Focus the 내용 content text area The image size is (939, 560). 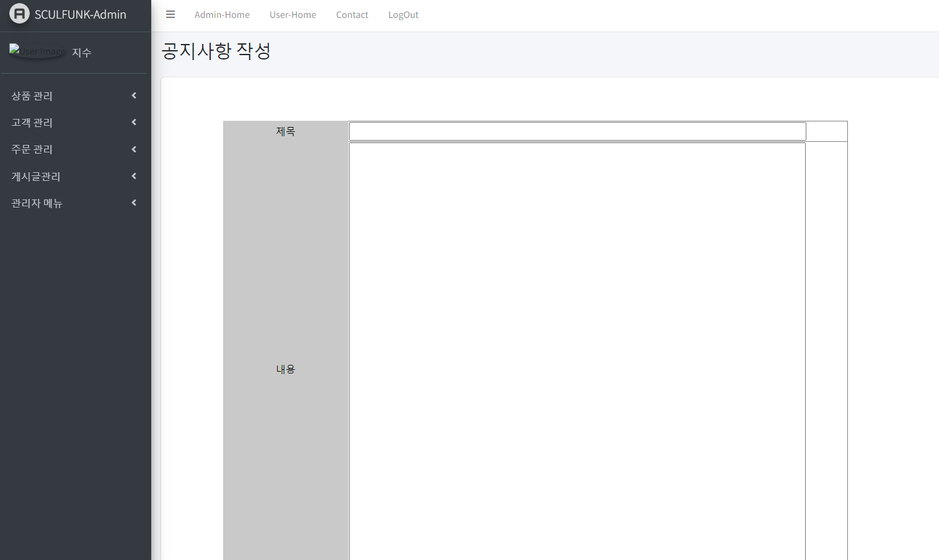tap(577, 351)
